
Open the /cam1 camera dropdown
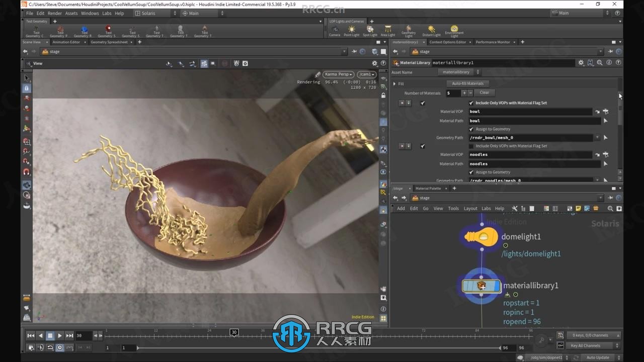point(366,74)
